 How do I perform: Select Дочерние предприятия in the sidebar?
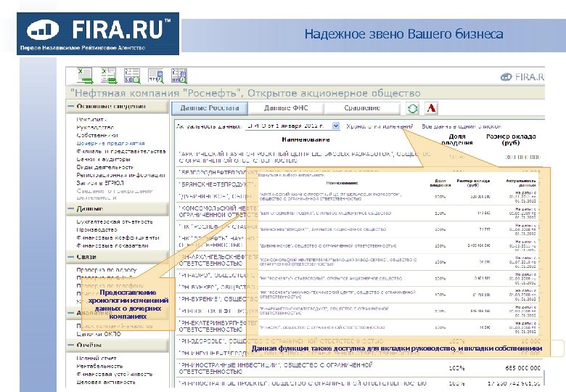(110, 143)
